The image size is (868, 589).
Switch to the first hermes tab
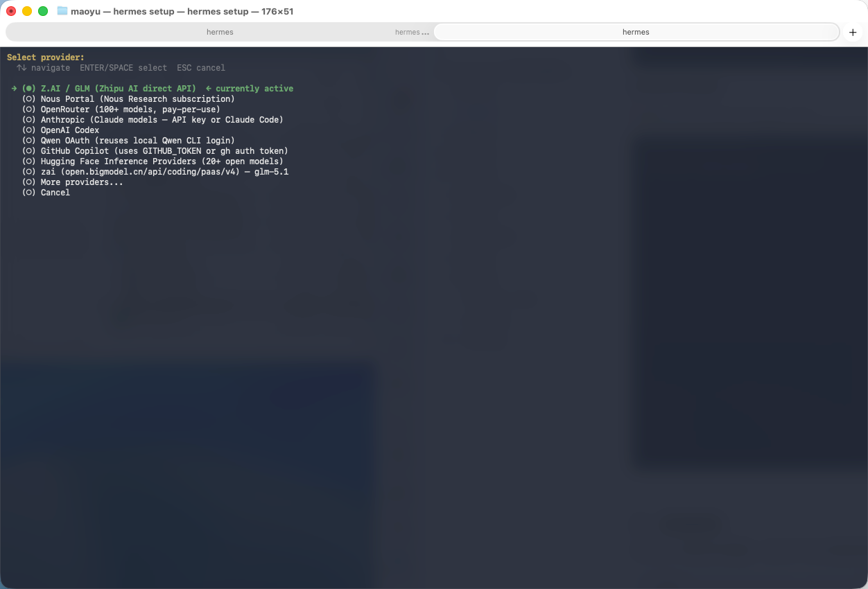point(220,32)
